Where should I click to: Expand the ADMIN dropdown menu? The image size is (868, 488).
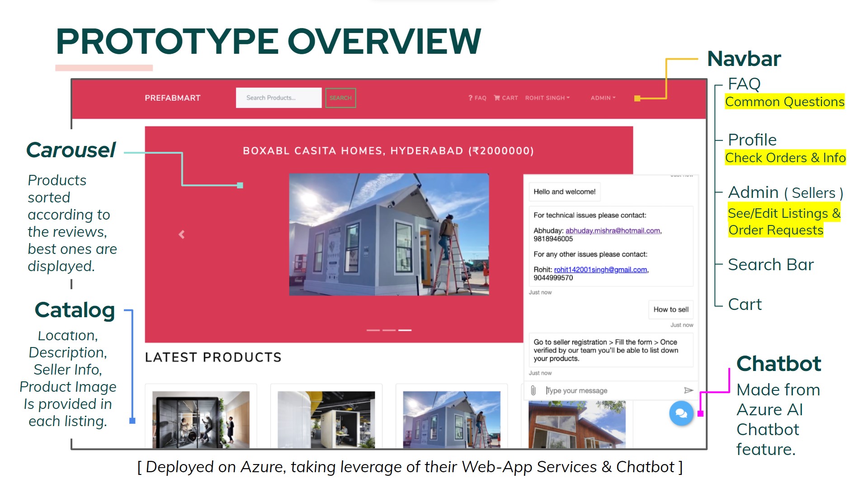[603, 98]
